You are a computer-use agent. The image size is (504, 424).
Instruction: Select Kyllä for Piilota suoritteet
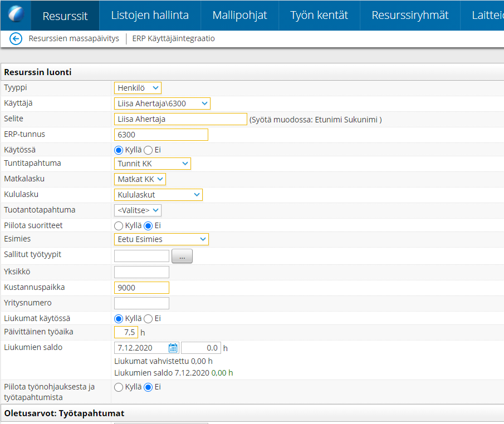(x=119, y=226)
